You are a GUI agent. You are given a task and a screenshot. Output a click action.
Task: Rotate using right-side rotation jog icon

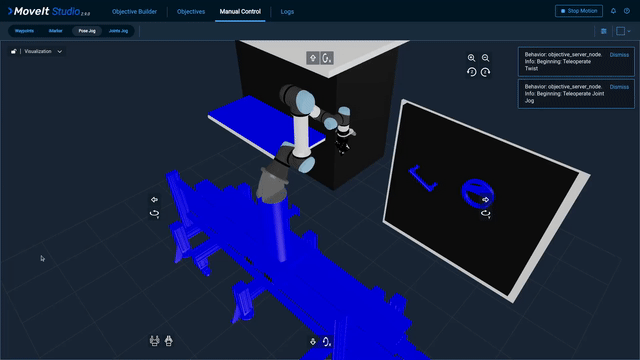pyautogui.click(x=485, y=213)
